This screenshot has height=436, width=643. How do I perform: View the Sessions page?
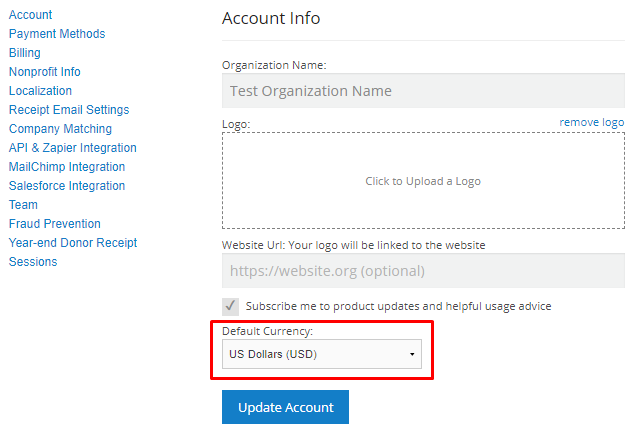tap(33, 262)
